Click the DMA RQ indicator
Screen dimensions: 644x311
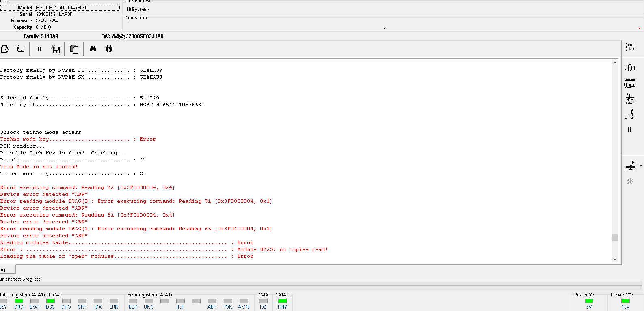pyautogui.click(x=263, y=301)
